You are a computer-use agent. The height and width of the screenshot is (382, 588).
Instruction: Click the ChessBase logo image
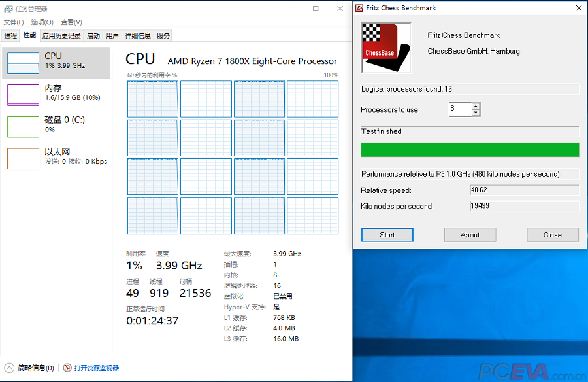click(385, 48)
